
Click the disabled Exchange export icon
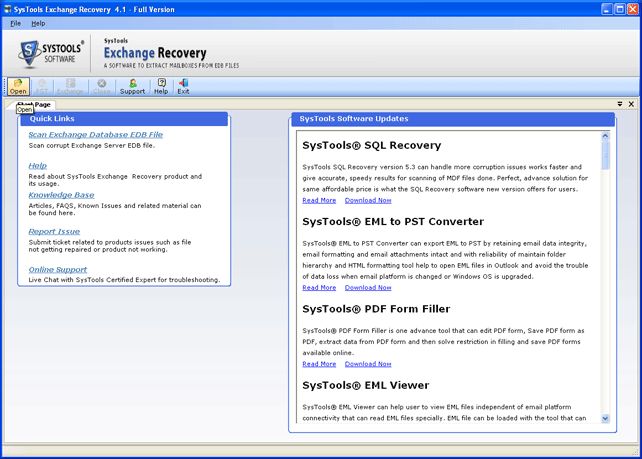click(x=70, y=87)
